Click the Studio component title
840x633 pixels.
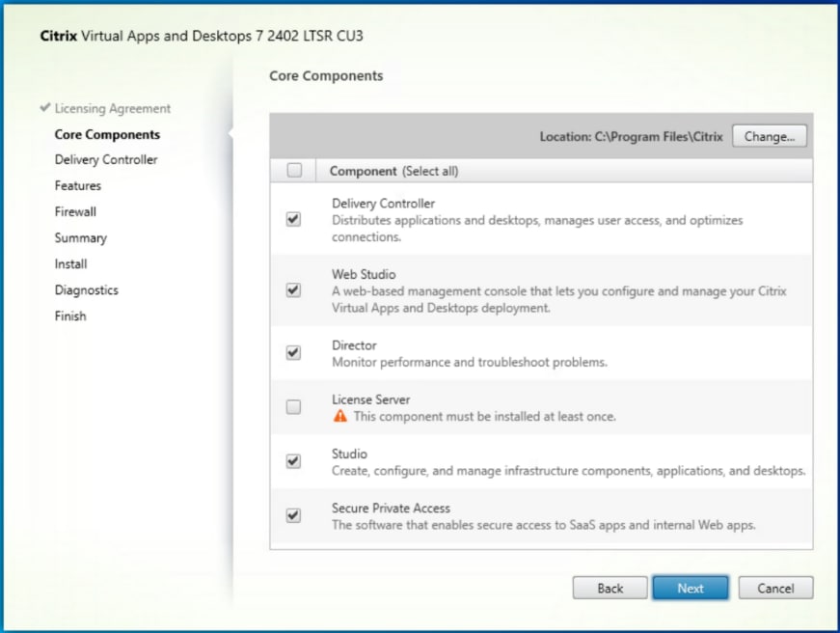click(x=349, y=454)
